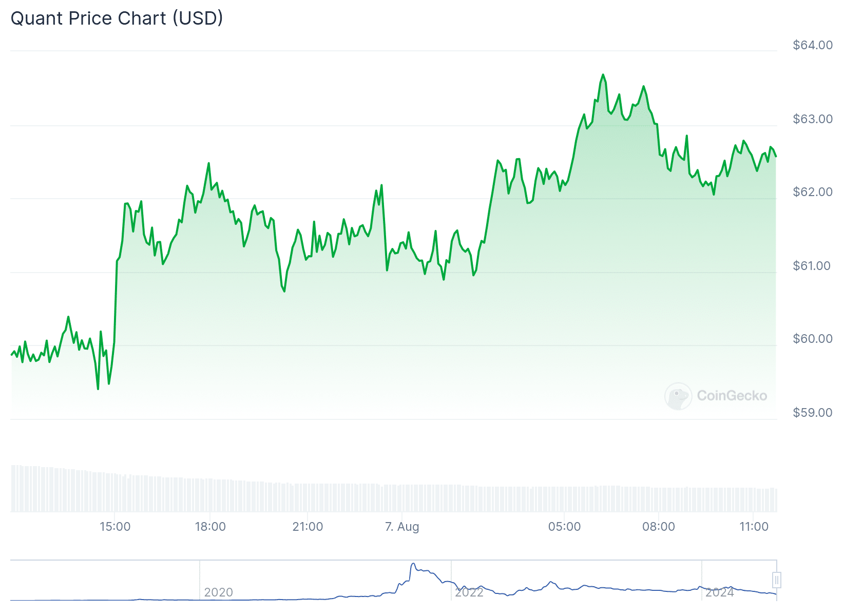Select the $60.00 y-axis label

[813, 339]
